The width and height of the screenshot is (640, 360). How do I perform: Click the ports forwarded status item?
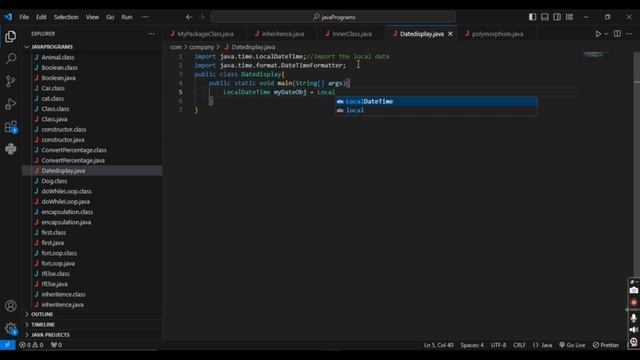pos(56,345)
